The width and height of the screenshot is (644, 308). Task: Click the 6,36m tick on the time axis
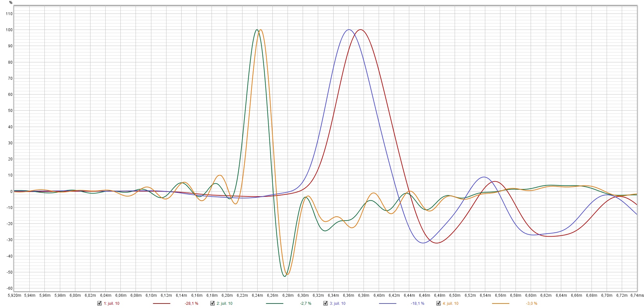[x=348, y=295]
